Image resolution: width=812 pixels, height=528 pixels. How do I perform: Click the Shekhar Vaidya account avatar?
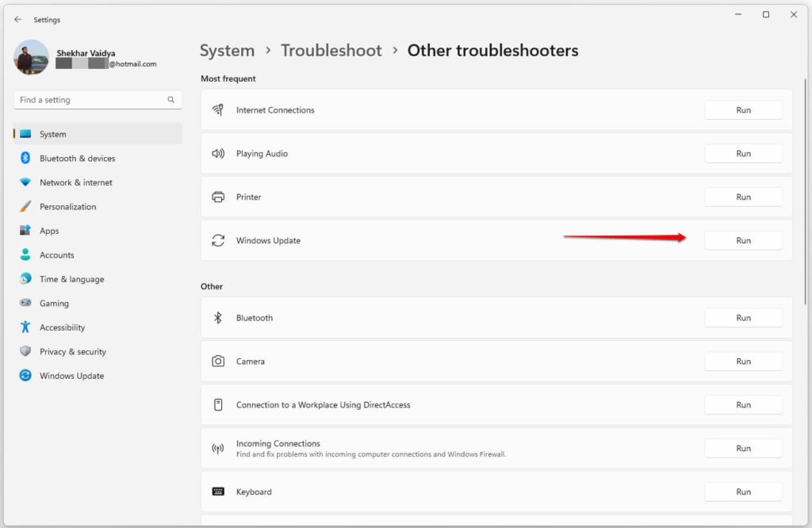click(31, 57)
